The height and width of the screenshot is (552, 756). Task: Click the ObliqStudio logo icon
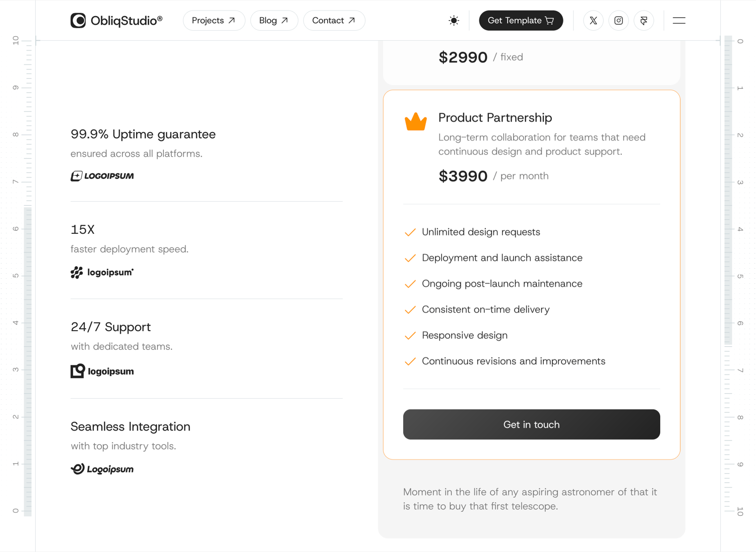point(78,21)
